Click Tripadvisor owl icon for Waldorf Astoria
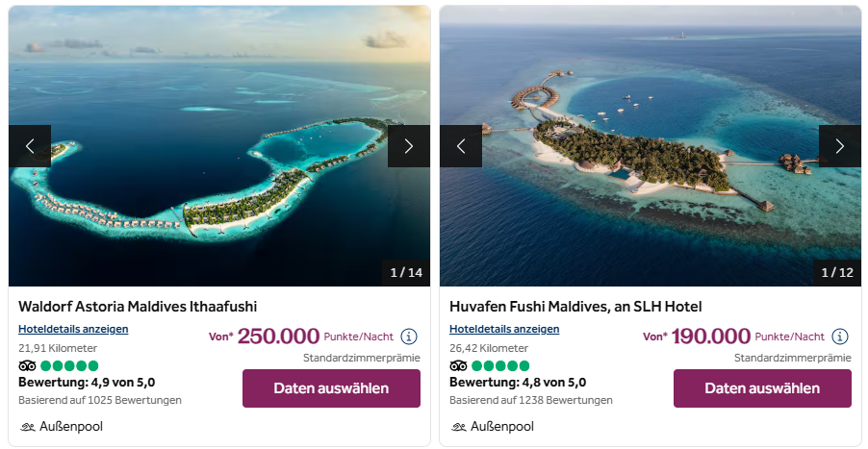868x449 pixels. click(27, 365)
